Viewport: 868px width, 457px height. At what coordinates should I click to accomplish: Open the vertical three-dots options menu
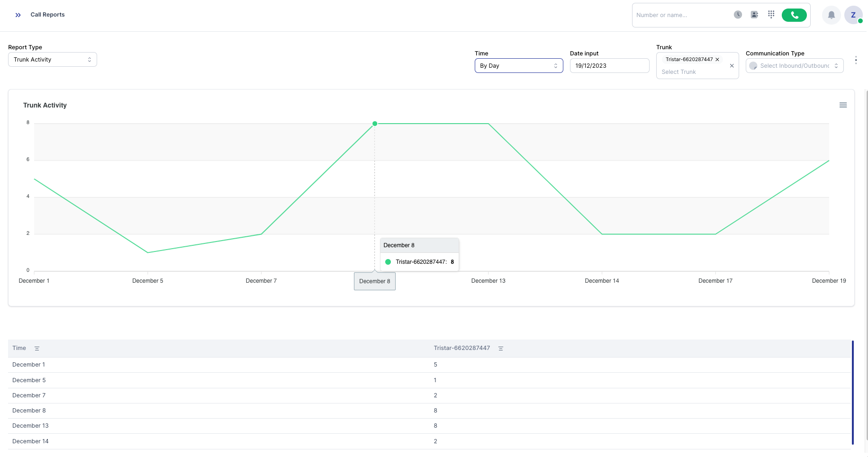[856, 60]
